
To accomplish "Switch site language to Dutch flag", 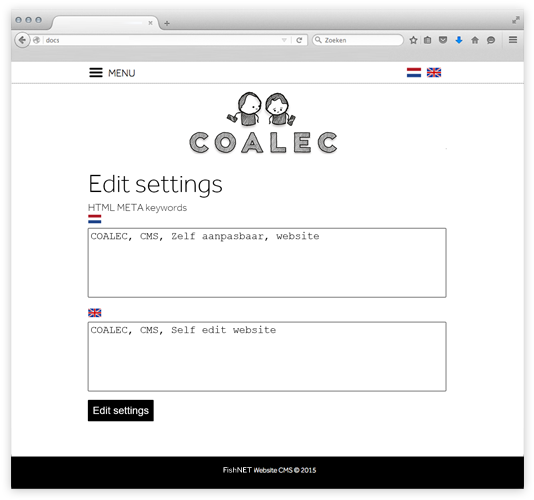I will point(414,73).
